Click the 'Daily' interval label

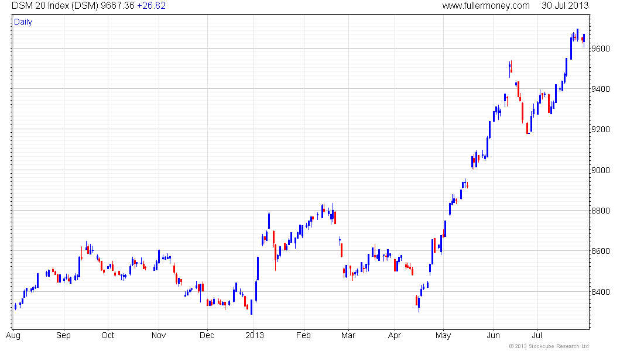coord(23,22)
